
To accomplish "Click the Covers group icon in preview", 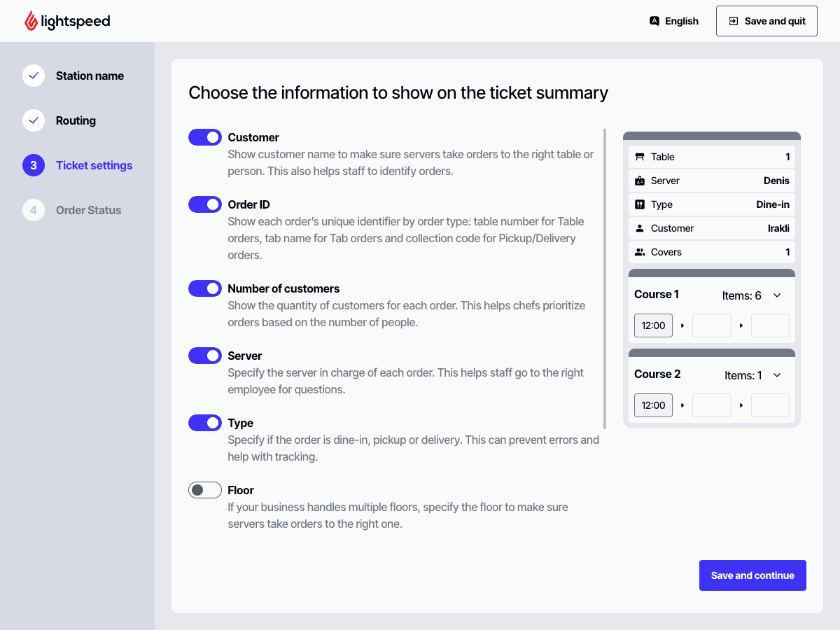I will point(639,252).
